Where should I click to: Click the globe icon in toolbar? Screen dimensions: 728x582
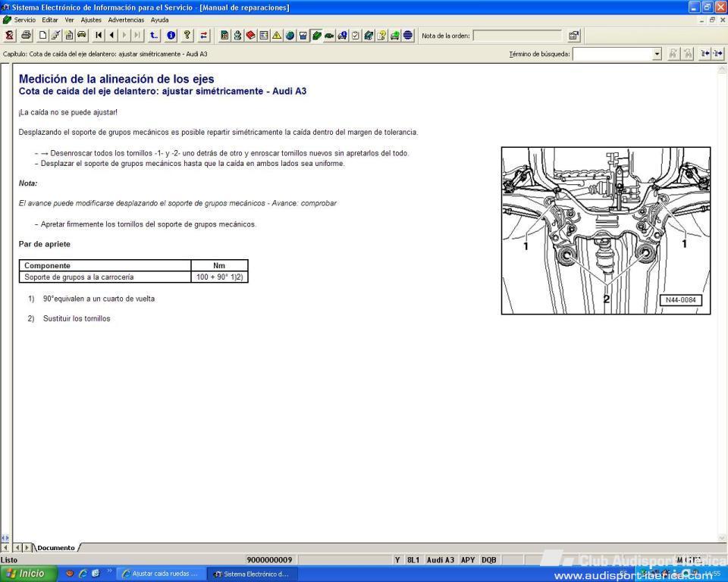[x=290, y=36]
